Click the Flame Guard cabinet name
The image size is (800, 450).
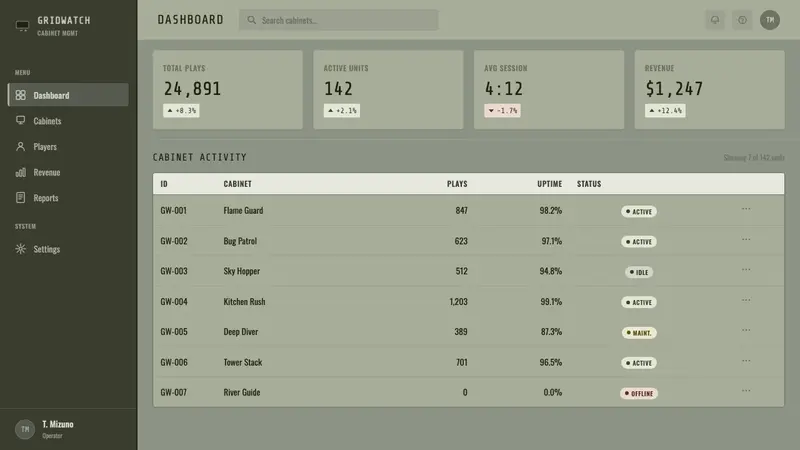[243, 210]
